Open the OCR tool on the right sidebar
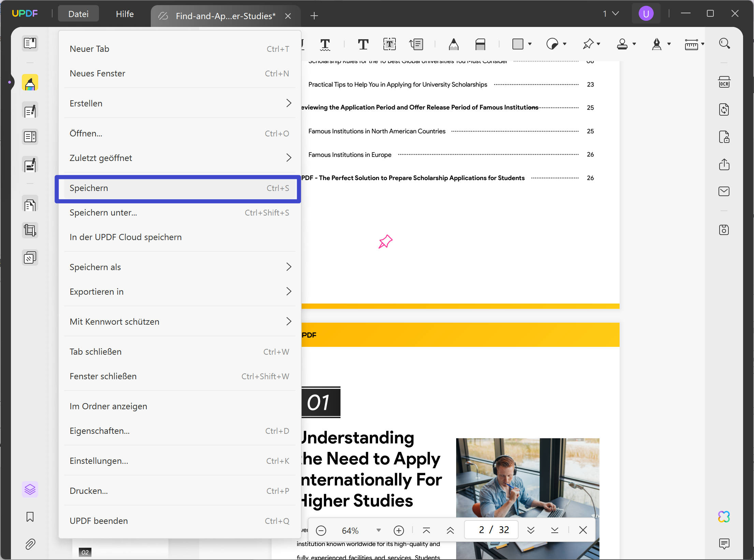The height and width of the screenshot is (560, 754). [724, 82]
